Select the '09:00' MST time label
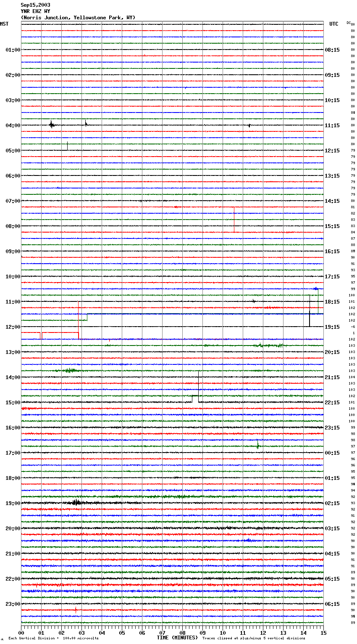This screenshot has width=357, height=644. (13, 251)
